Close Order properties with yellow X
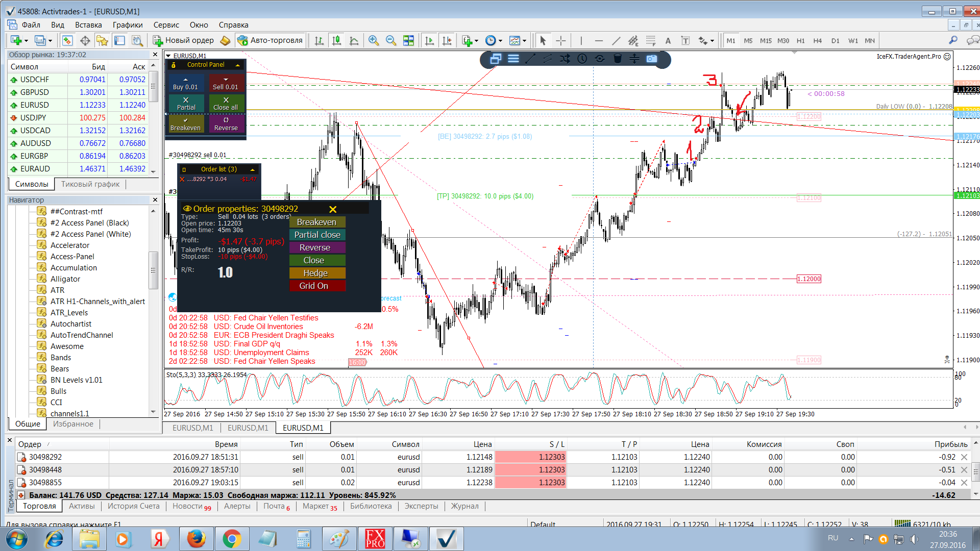This screenshot has height=551, width=980. pos(333,209)
